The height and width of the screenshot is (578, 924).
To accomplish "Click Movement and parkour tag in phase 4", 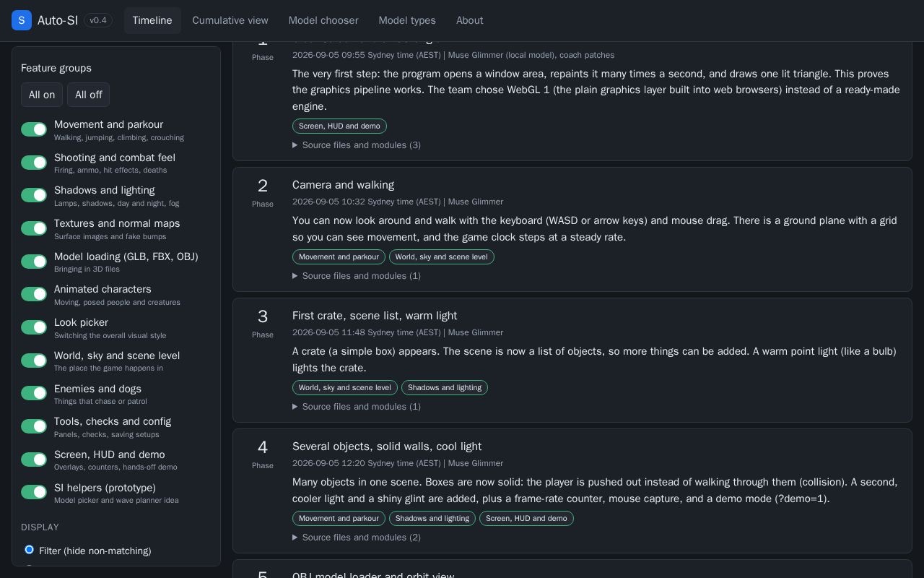I will (339, 518).
